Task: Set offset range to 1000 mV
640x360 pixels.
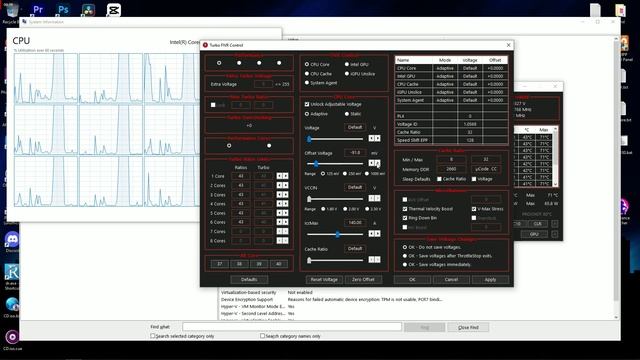Action: coord(367,173)
